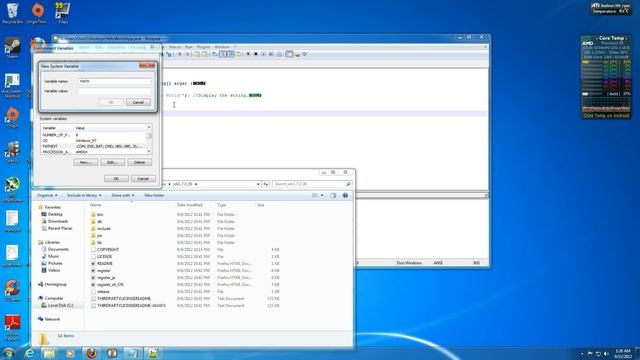Open the Plugins menu in Notepad++
Screen dimensions: 640x360
point(203,47)
